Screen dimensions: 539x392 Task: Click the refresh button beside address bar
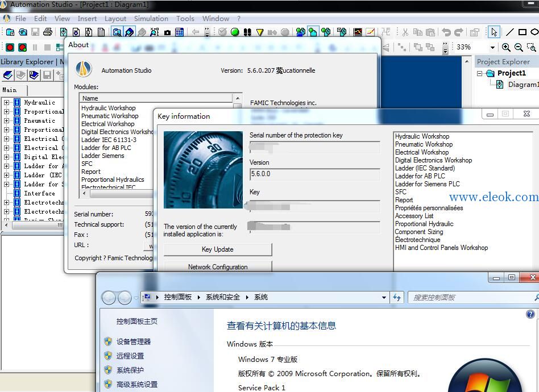(397, 298)
